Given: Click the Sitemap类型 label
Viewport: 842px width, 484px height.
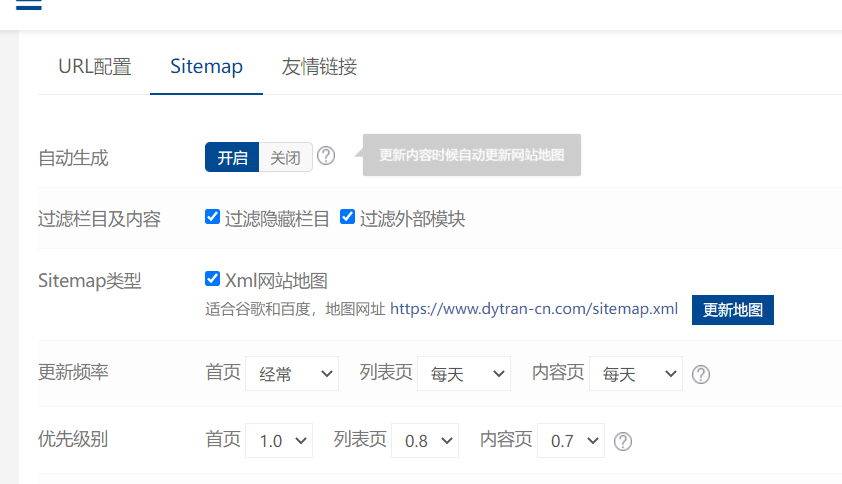Looking at the screenshot, I should pyautogui.click(x=90, y=280).
